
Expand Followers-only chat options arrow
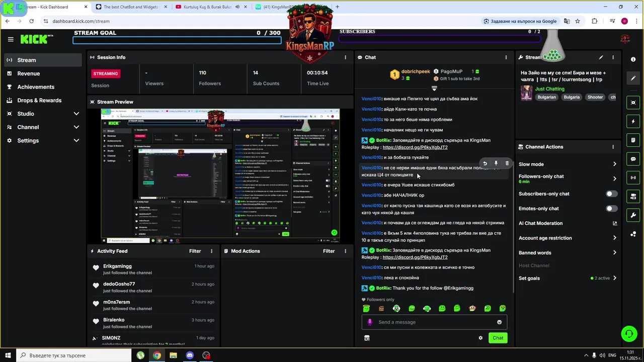click(614, 178)
